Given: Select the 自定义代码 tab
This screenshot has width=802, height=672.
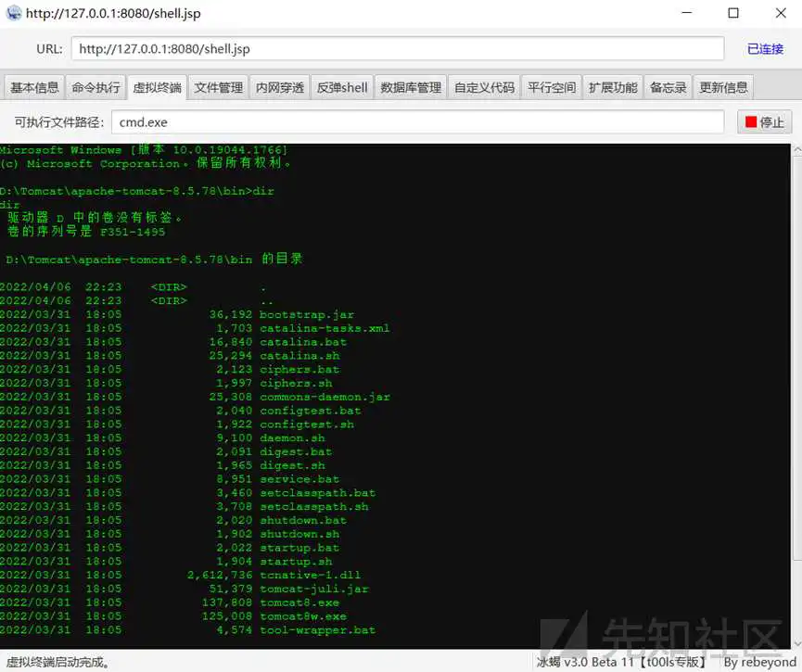Looking at the screenshot, I should click(484, 88).
